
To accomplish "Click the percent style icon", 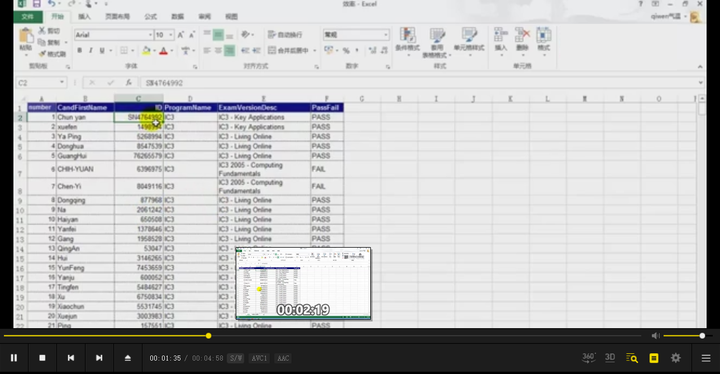I will tap(346, 51).
